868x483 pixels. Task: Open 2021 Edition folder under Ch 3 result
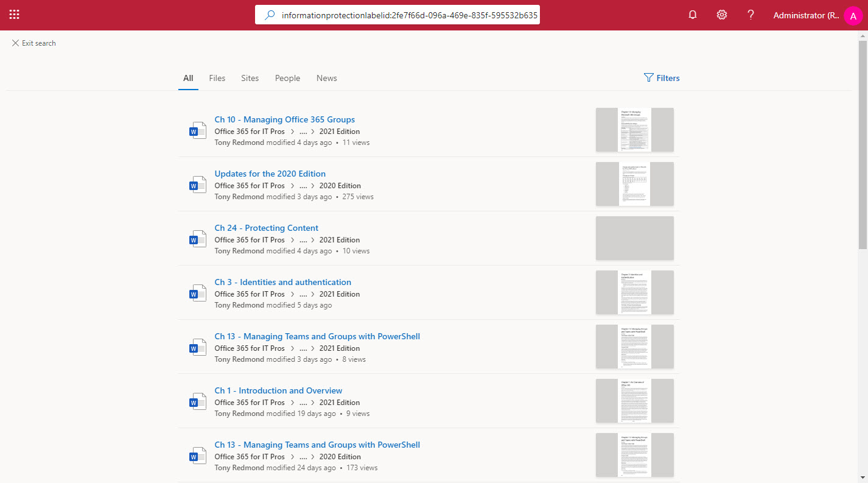(x=340, y=294)
